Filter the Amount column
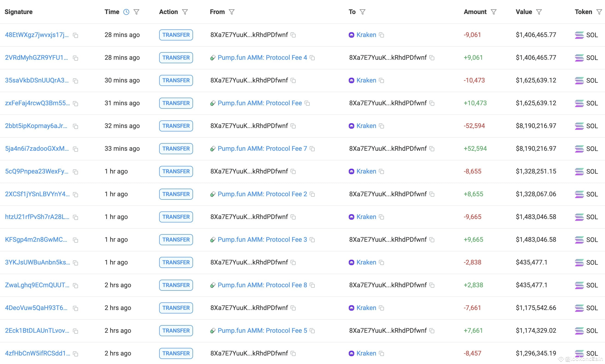 click(493, 12)
